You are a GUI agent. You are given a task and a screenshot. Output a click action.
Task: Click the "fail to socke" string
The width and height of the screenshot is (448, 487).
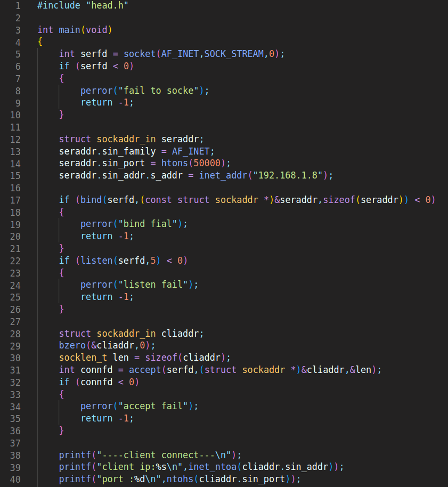click(x=158, y=91)
